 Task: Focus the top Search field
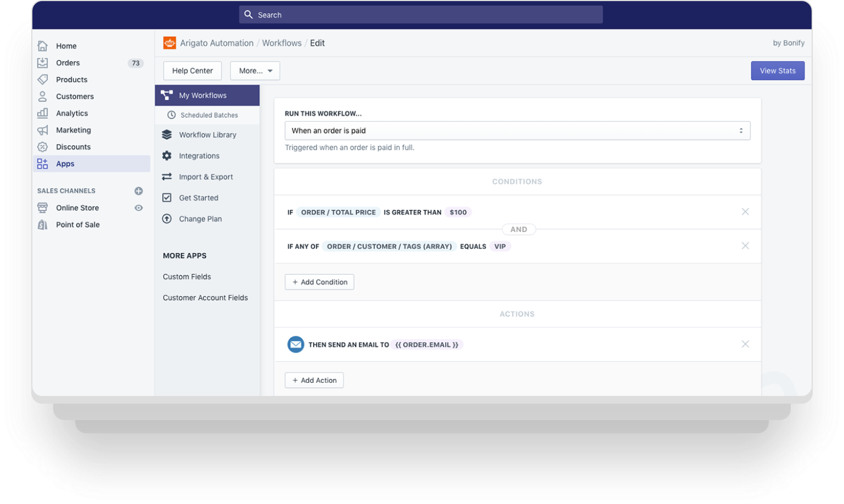420,15
